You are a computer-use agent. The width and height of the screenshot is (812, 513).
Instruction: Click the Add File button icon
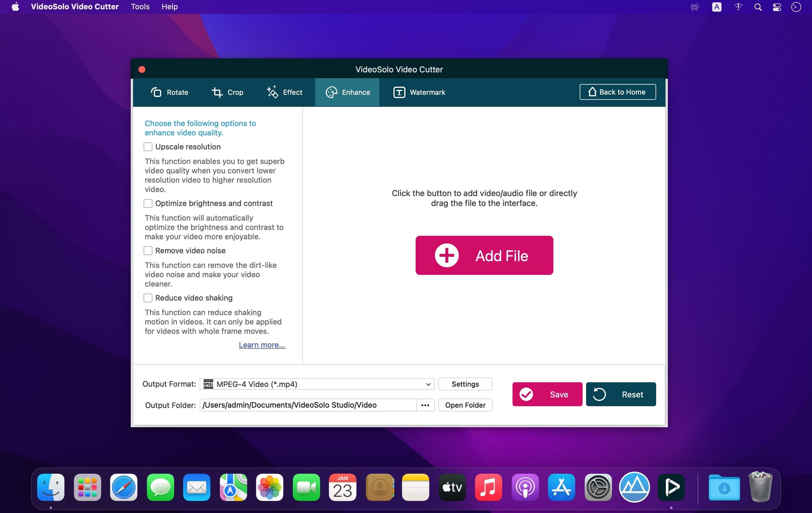tap(446, 255)
